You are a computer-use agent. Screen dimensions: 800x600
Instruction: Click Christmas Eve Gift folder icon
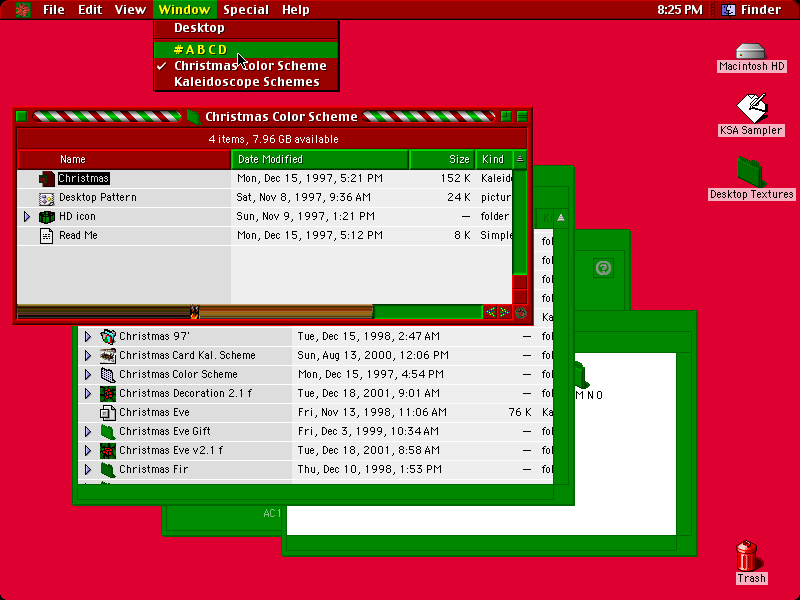[108, 432]
